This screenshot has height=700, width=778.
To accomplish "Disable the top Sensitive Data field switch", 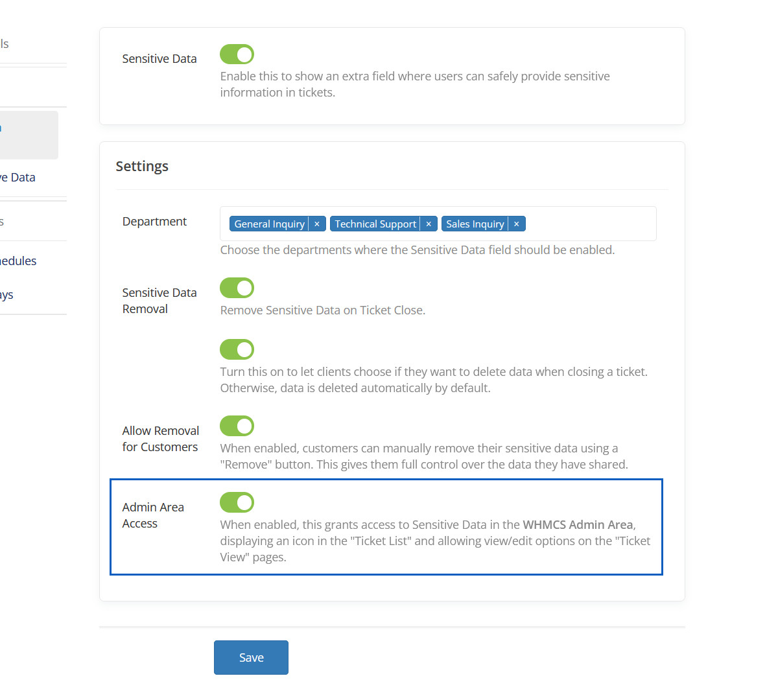I will pos(237,54).
